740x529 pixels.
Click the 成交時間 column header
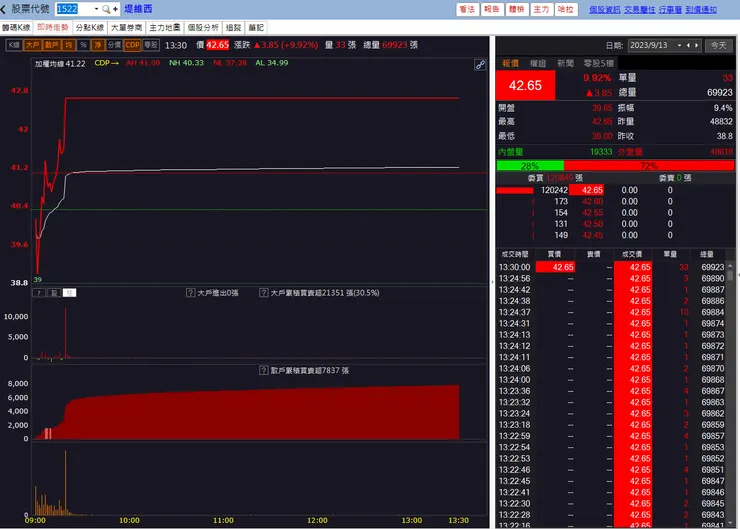(x=515, y=254)
